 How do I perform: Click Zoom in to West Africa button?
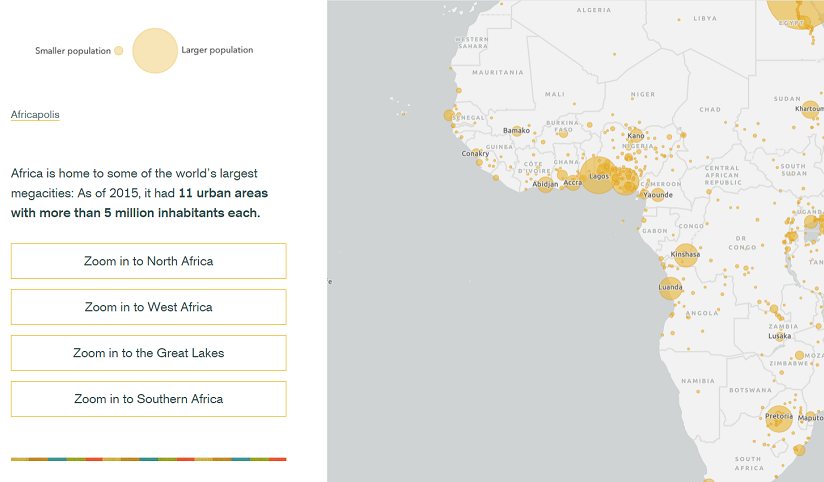click(149, 307)
